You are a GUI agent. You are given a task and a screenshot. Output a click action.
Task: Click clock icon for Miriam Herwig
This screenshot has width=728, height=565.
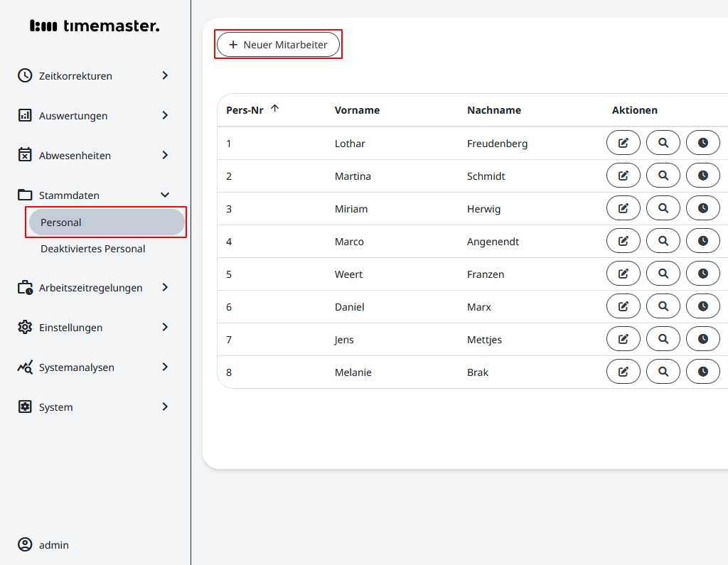tap(702, 208)
